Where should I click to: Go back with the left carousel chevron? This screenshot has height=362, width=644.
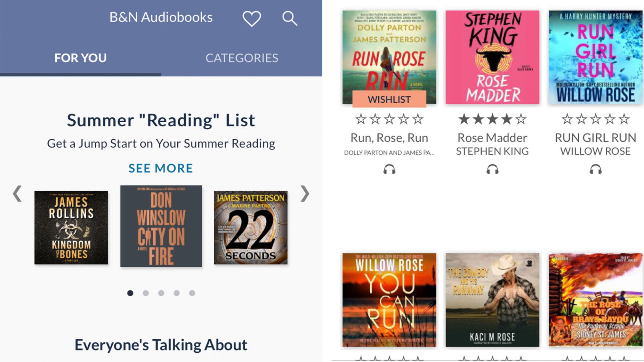17,194
